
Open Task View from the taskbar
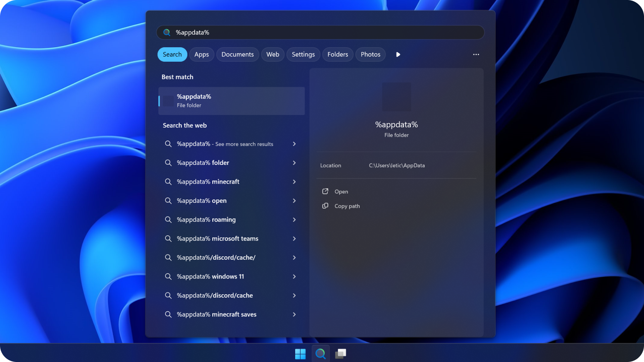341,354
